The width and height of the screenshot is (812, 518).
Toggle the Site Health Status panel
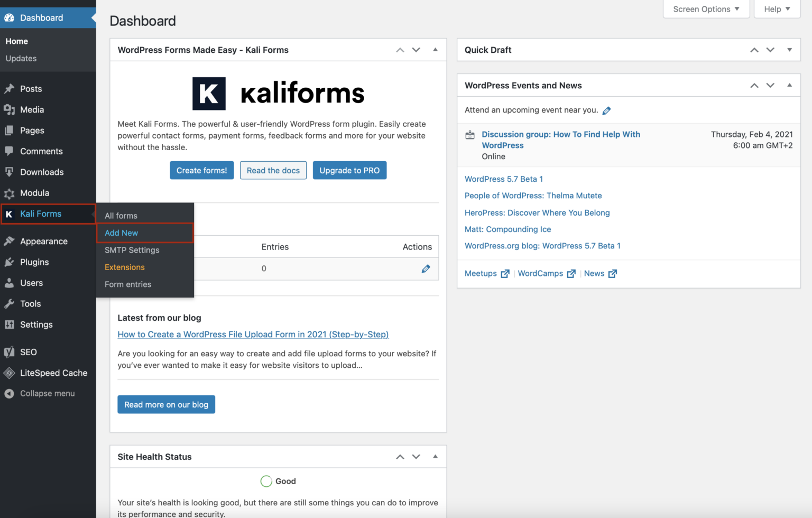tap(435, 457)
